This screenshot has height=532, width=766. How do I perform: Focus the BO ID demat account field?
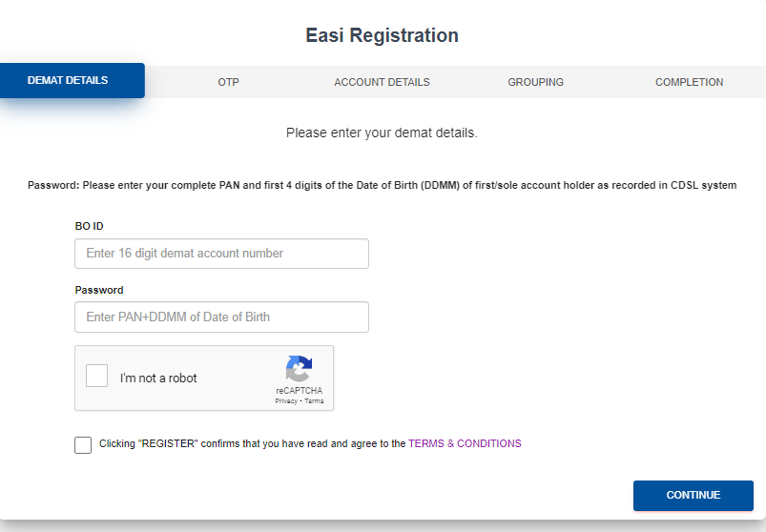coord(221,254)
